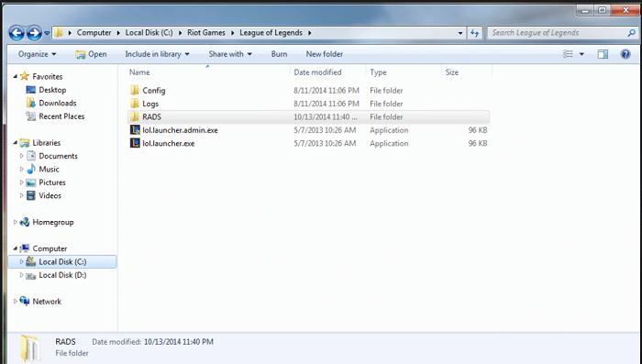Click the 96 KB size of lol.launcher.exe
Viewport: 642px width, 364px height.
(478, 143)
